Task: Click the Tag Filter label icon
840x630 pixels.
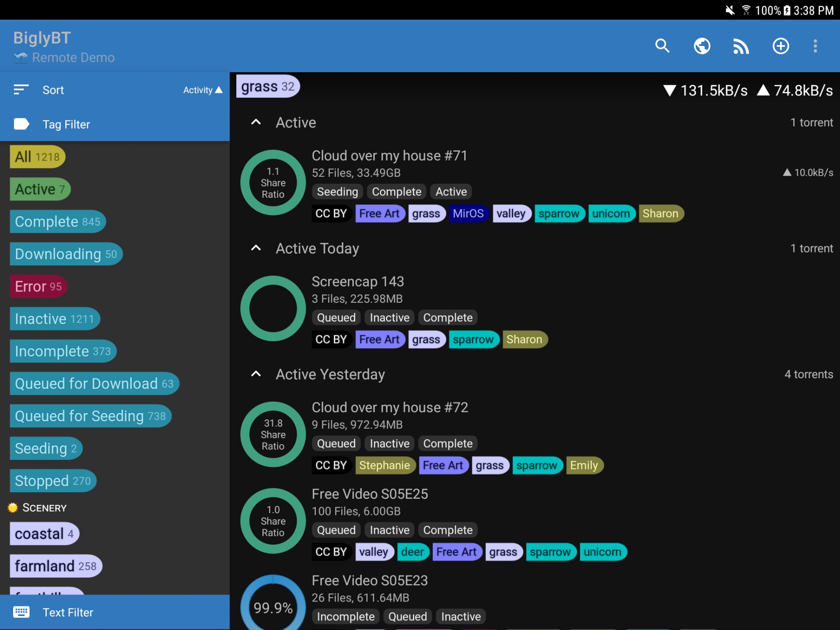Action: [x=21, y=124]
